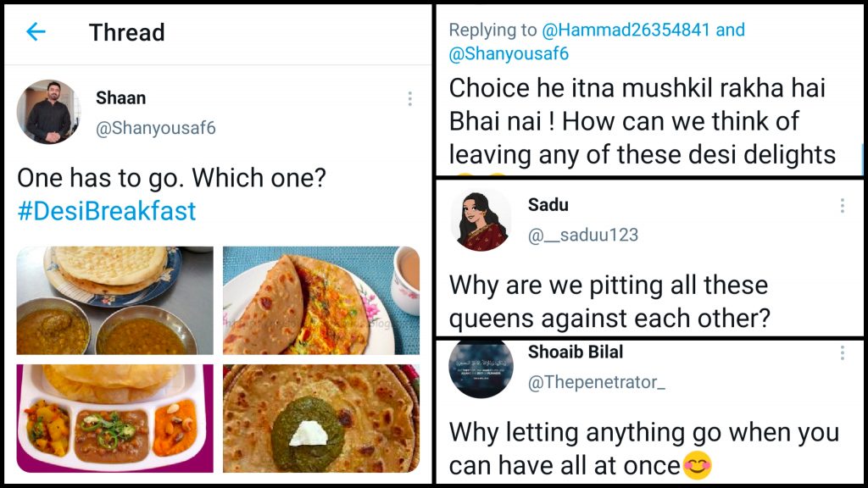Image resolution: width=868 pixels, height=488 pixels.
Task: Tap the smiling emoji in Shoaib's reply
Action: point(697,464)
